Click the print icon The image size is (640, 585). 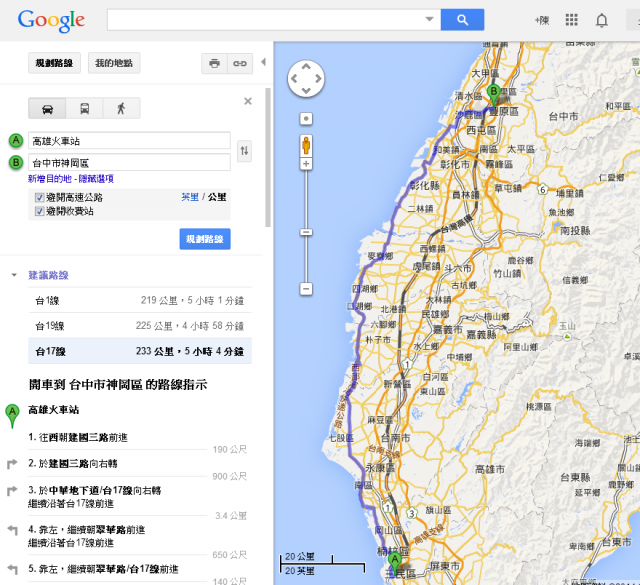(214, 63)
